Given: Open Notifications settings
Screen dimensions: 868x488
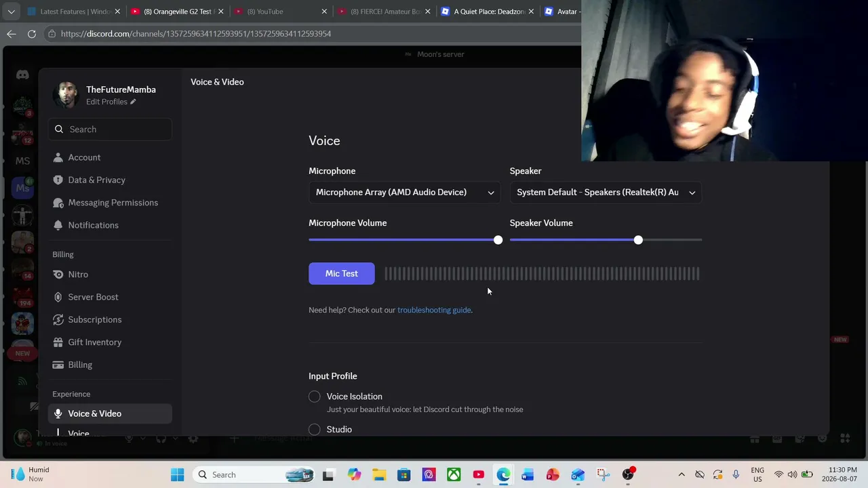Looking at the screenshot, I should (x=110, y=225).
